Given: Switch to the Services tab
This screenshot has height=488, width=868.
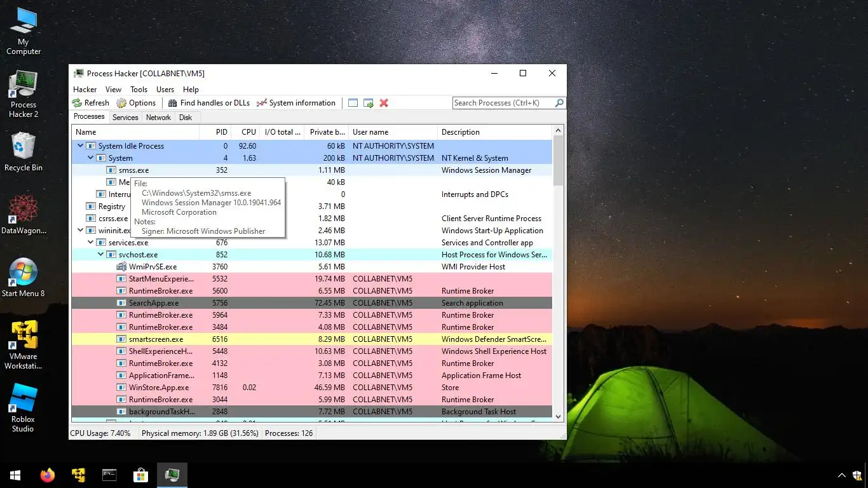Looking at the screenshot, I should [x=125, y=118].
